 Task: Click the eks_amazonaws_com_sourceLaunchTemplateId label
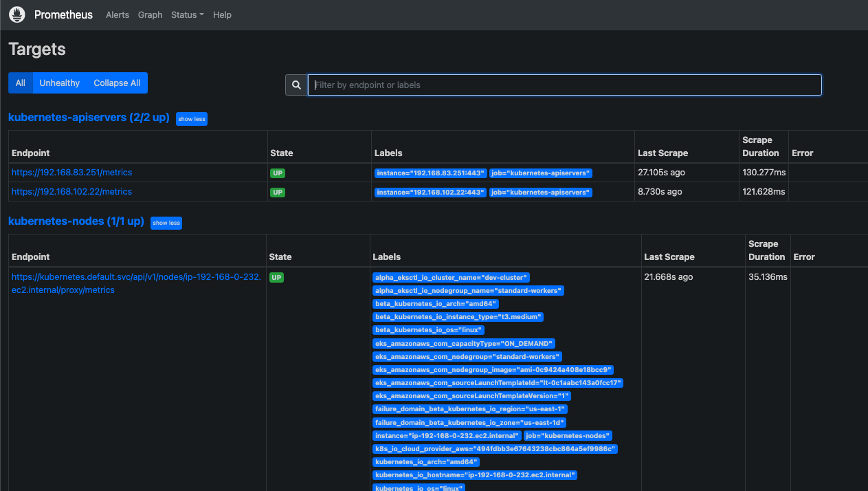pyautogui.click(x=498, y=382)
